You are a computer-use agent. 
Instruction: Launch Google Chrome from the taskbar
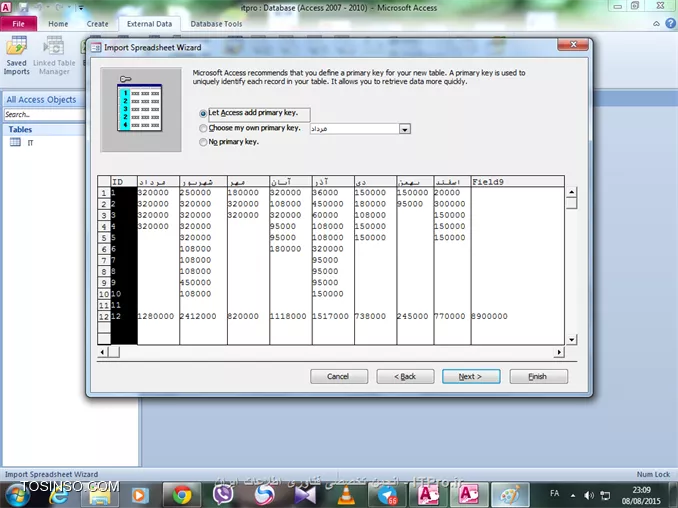(x=181, y=494)
